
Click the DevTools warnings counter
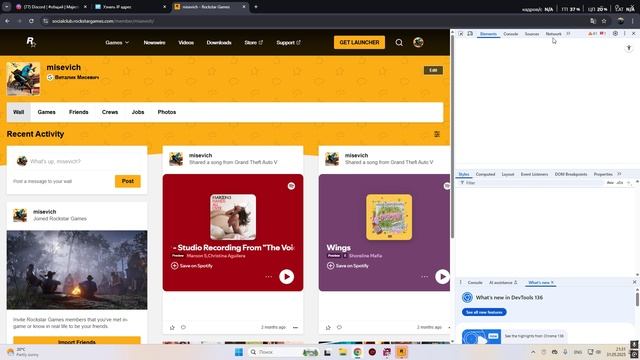[592, 33]
